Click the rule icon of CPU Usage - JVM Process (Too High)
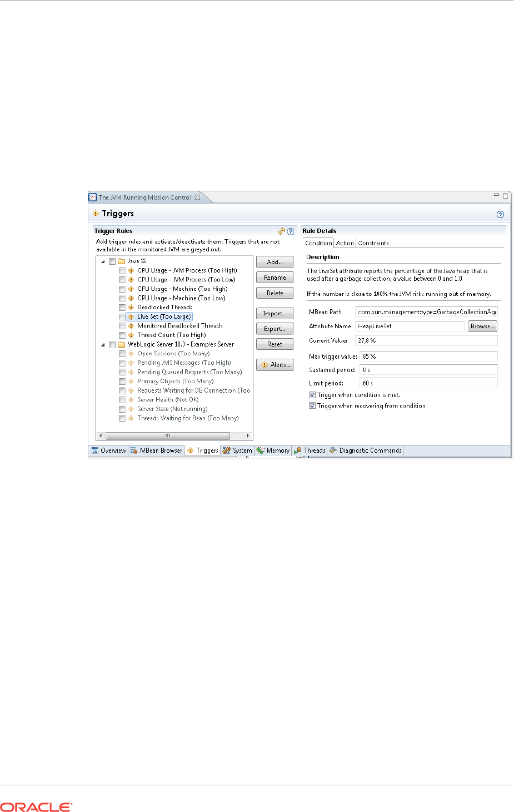514x812 pixels. click(131, 270)
